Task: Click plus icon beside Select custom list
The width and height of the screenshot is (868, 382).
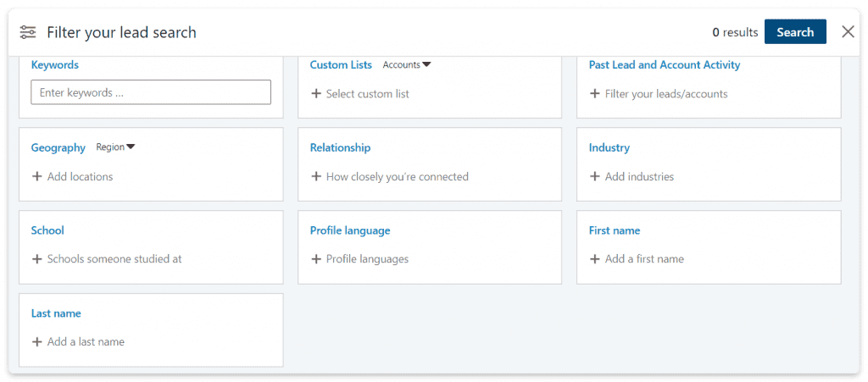Action: (x=316, y=94)
